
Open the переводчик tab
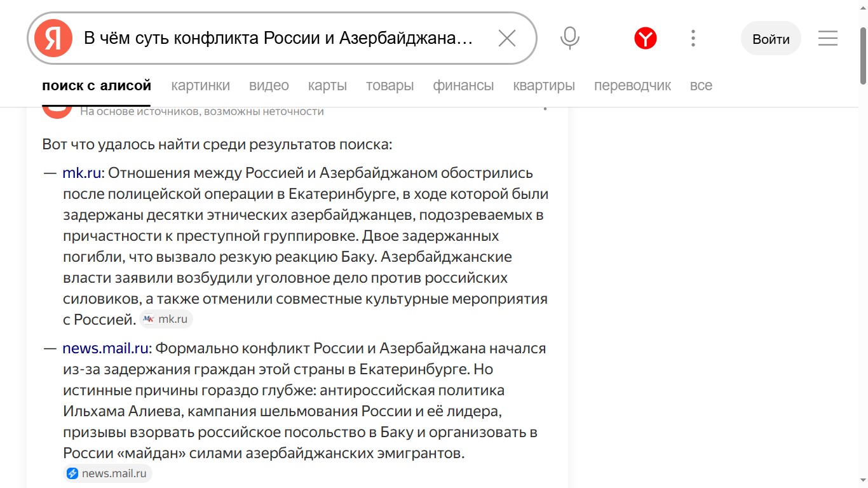pos(632,85)
